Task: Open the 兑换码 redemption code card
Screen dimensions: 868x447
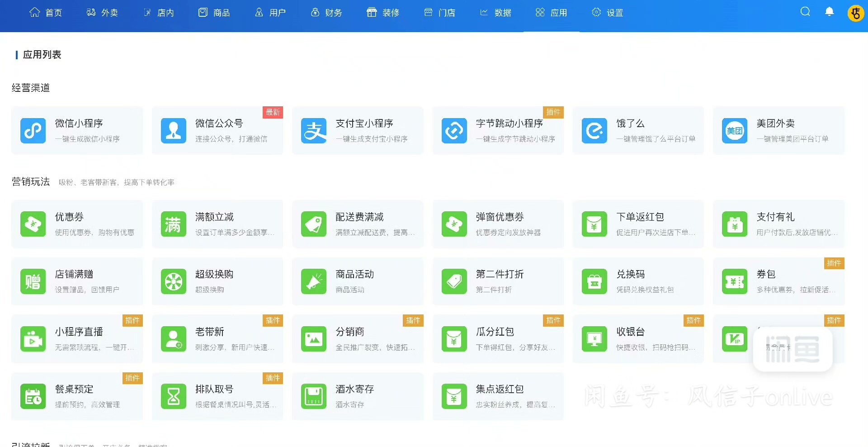Action: (638, 281)
